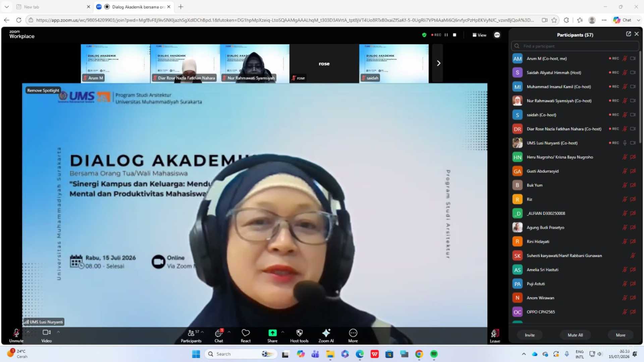This screenshot has height=362, width=644.
Task: Unmute the microphone in Zoom toolbar
Action: (x=16, y=336)
